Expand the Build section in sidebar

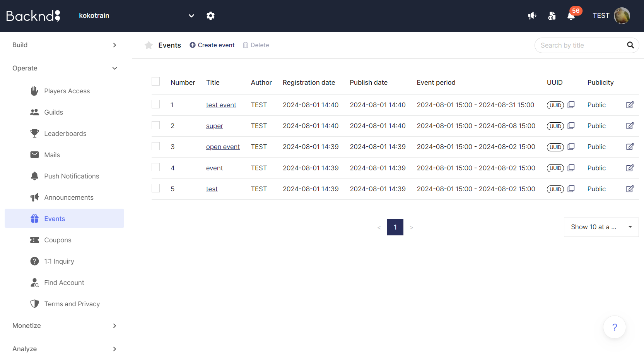point(64,45)
